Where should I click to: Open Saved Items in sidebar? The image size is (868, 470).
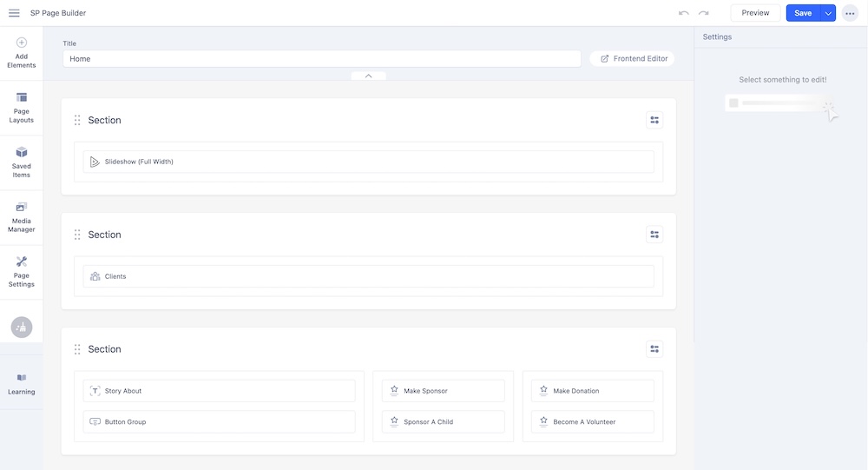click(21, 162)
